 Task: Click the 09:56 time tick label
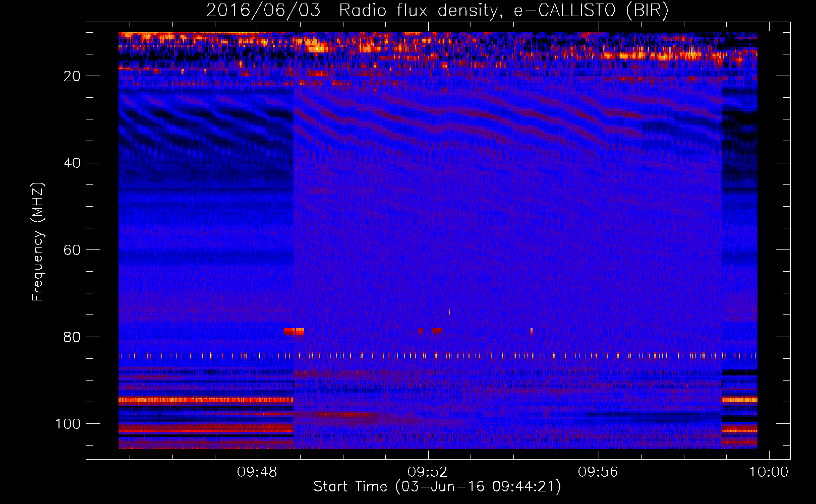tap(598, 472)
